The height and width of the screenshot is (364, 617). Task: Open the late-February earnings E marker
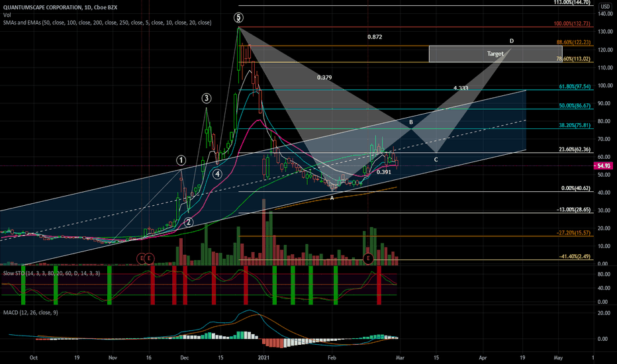point(368,259)
